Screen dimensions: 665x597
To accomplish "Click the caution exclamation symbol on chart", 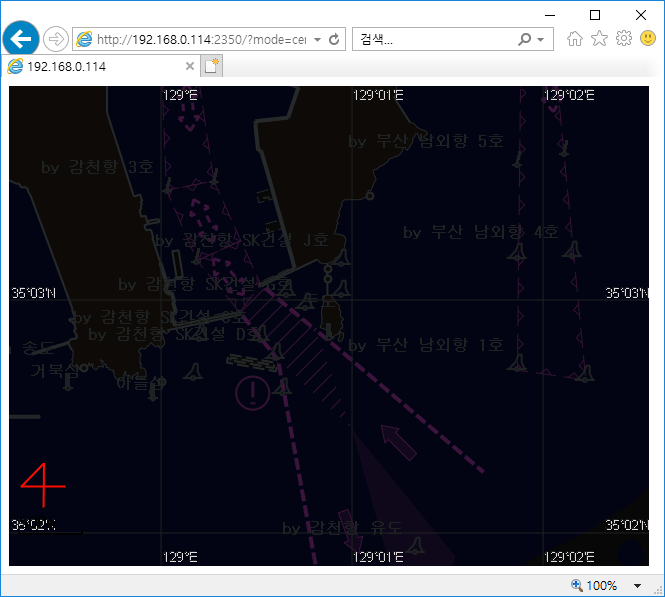I will (252, 392).
